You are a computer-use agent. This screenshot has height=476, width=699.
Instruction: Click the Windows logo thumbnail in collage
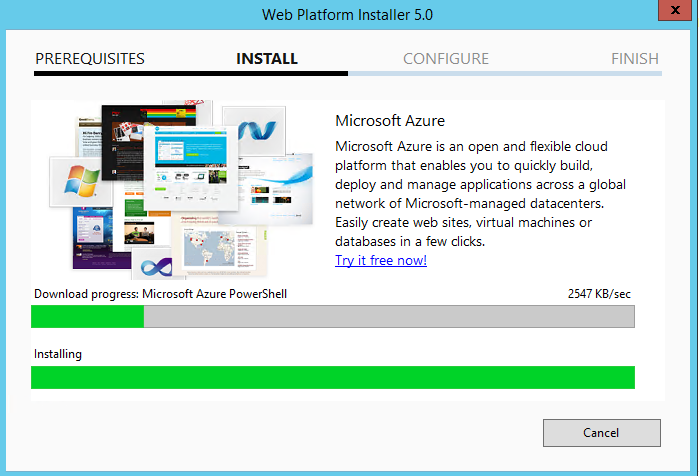tap(81, 181)
